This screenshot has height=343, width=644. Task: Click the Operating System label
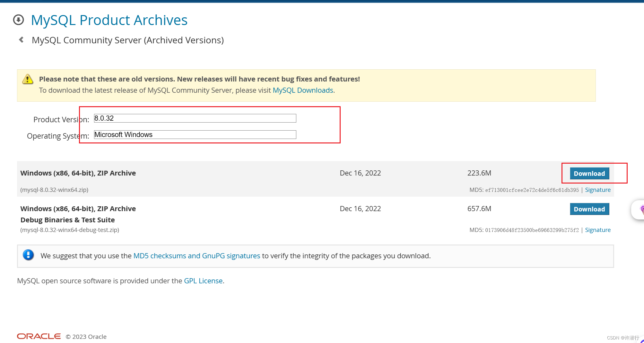(x=58, y=136)
